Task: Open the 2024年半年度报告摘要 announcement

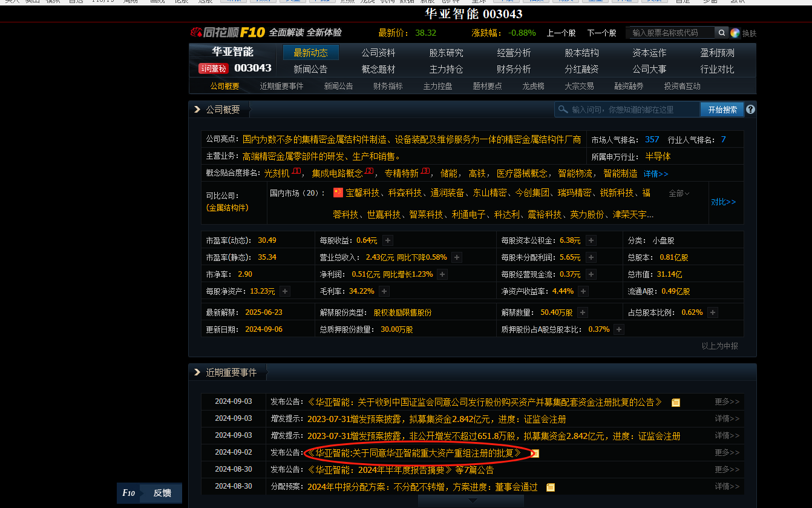Action: pos(380,470)
